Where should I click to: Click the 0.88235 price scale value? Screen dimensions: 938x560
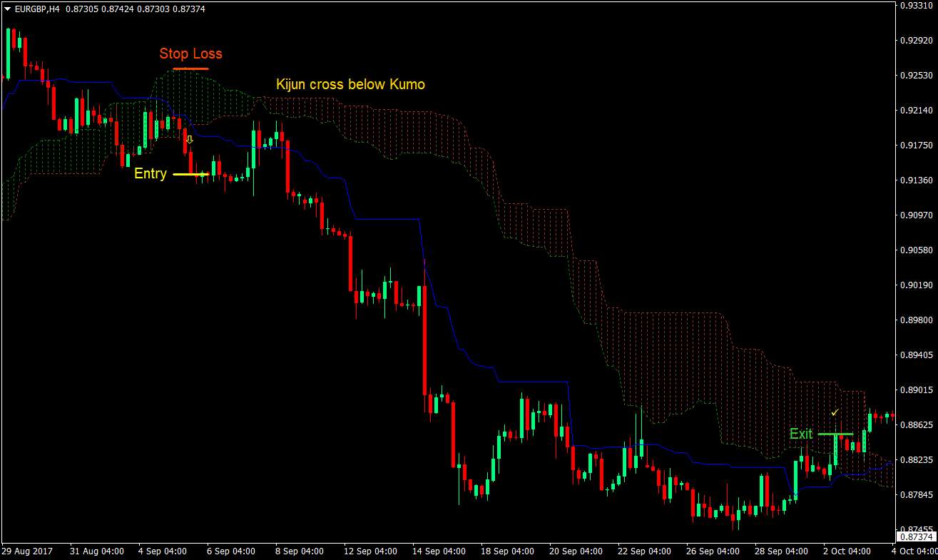[918, 460]
